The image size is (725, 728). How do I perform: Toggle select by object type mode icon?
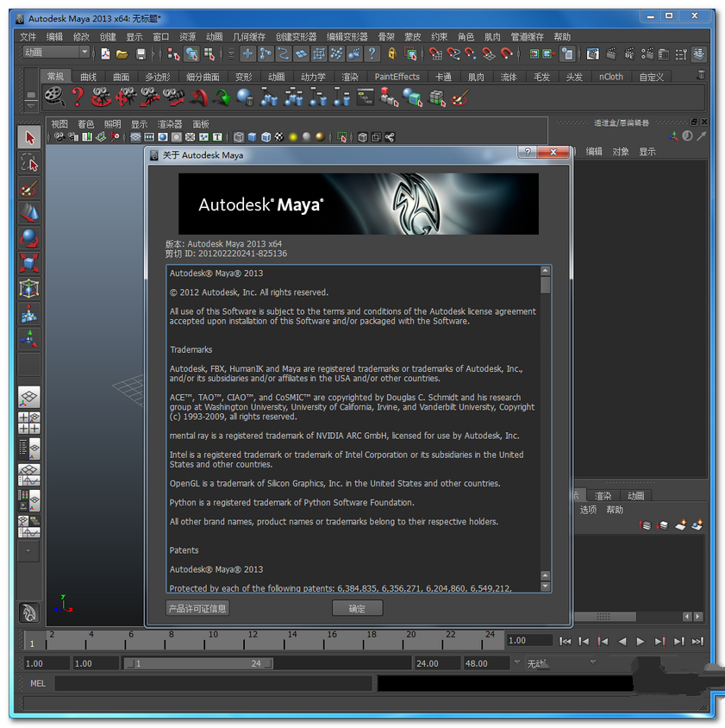[191, 54]
